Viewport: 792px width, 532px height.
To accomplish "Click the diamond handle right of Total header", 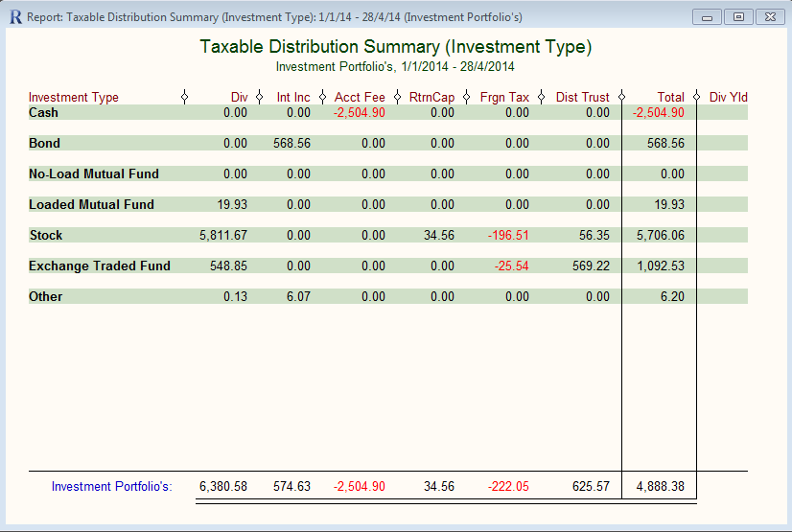I will point(696,97).
